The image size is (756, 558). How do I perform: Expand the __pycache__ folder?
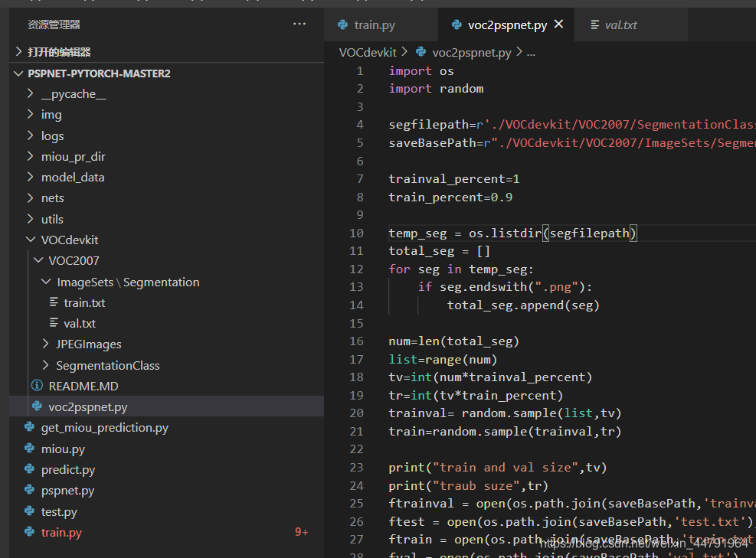click(x=31, y=93)
